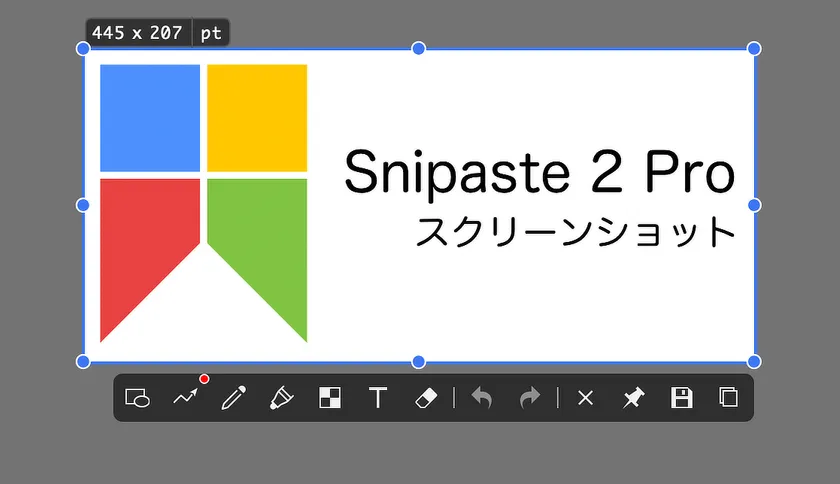
Task: Click the top-left selection resize handle
Action: (x=83, y=48)
